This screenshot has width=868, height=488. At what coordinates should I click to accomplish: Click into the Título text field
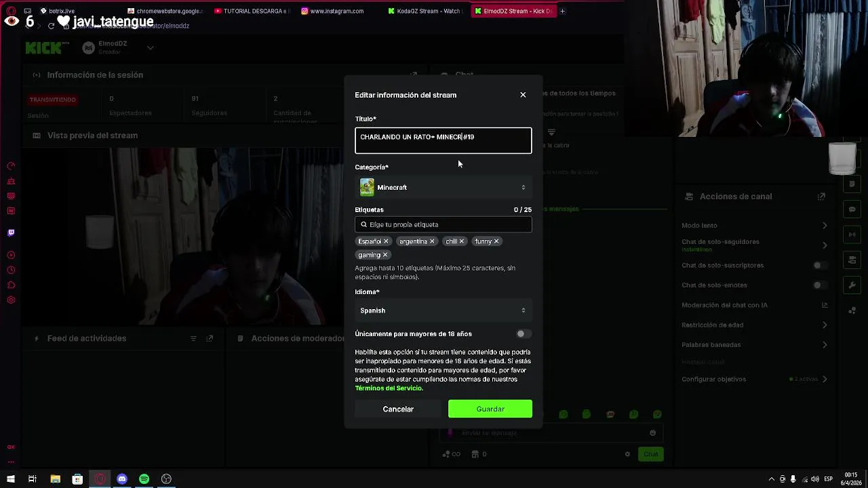(443, 140)
